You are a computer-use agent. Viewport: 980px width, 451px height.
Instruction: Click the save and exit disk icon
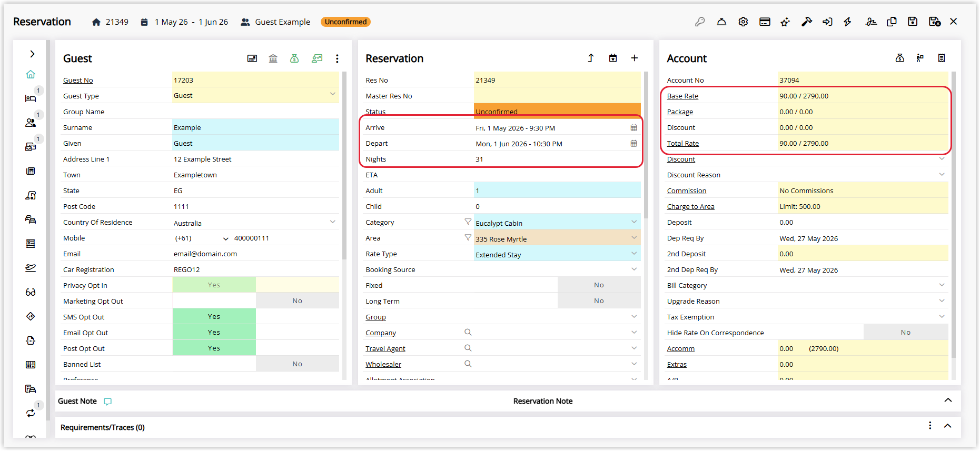coord(934,22)
